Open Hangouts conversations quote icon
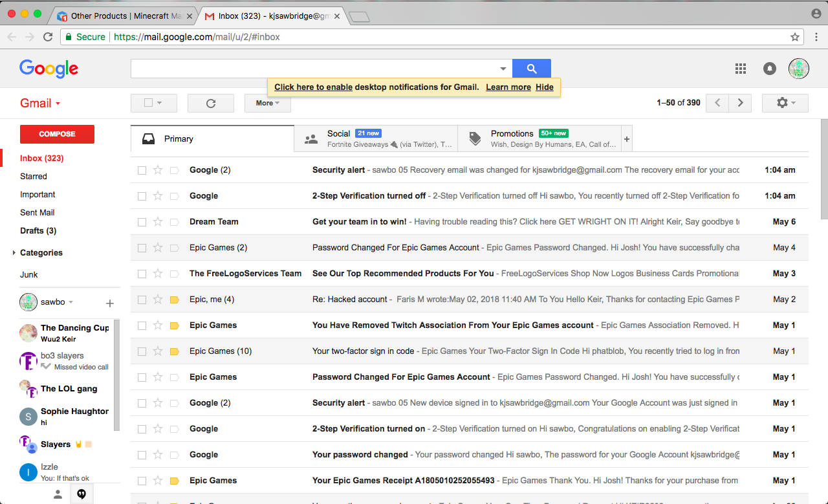The height and width of the screenshot is (504, 828). click(x=82, y=494)
